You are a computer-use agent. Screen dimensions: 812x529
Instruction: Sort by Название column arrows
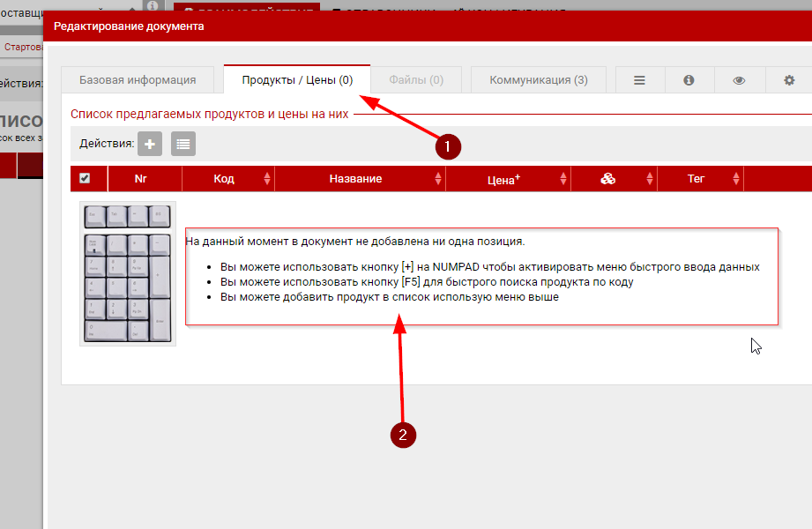click(x=438, y=179)
